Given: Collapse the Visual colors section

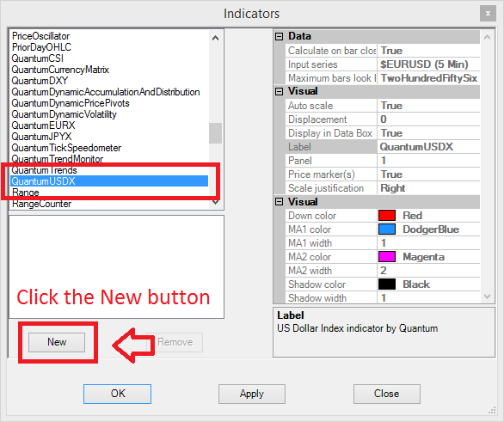Looking at the screenshot, I should click(279, 202).
